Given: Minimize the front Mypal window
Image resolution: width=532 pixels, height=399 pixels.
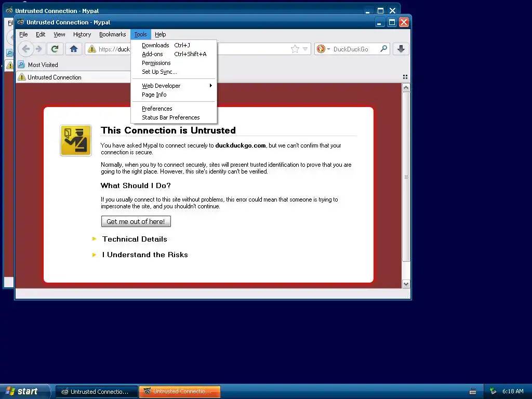Looking at the screenshot, I should tap(379, 22).
